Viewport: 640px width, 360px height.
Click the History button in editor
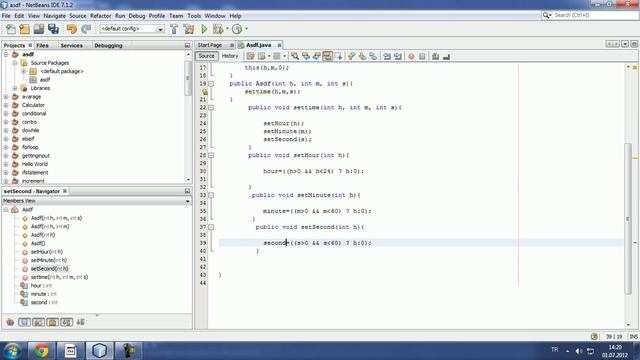(230, 56)
